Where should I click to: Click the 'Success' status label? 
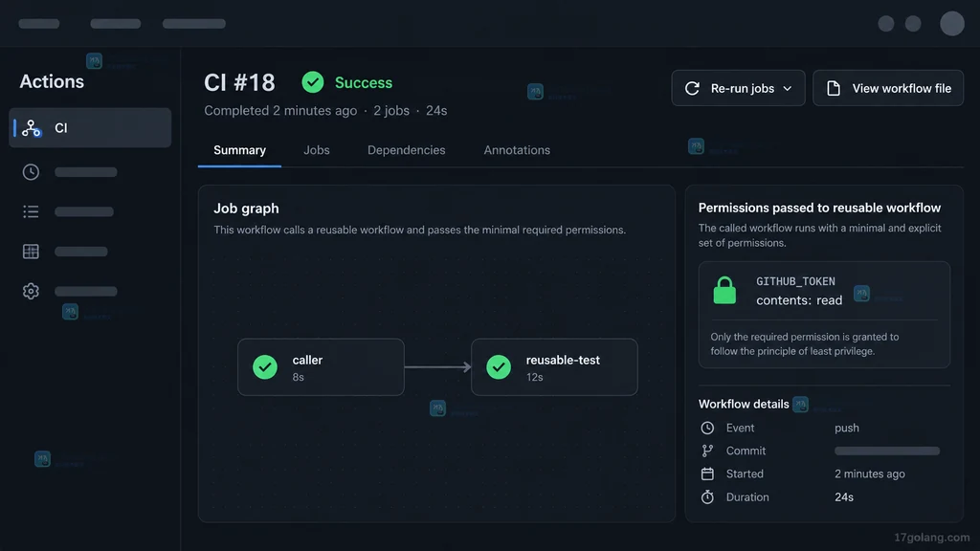tap(363, 82)
